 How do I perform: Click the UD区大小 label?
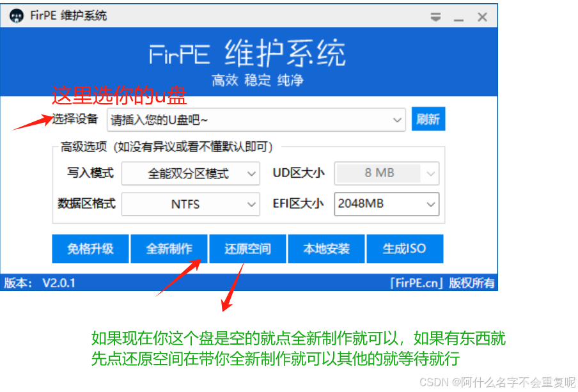tap(299, 173)
